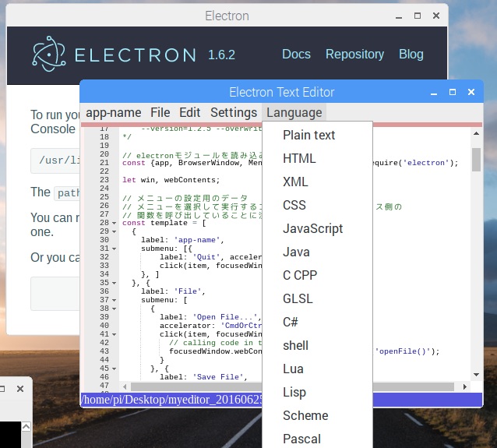Select C# language
The image size is (497, 448).
point(317,322)
